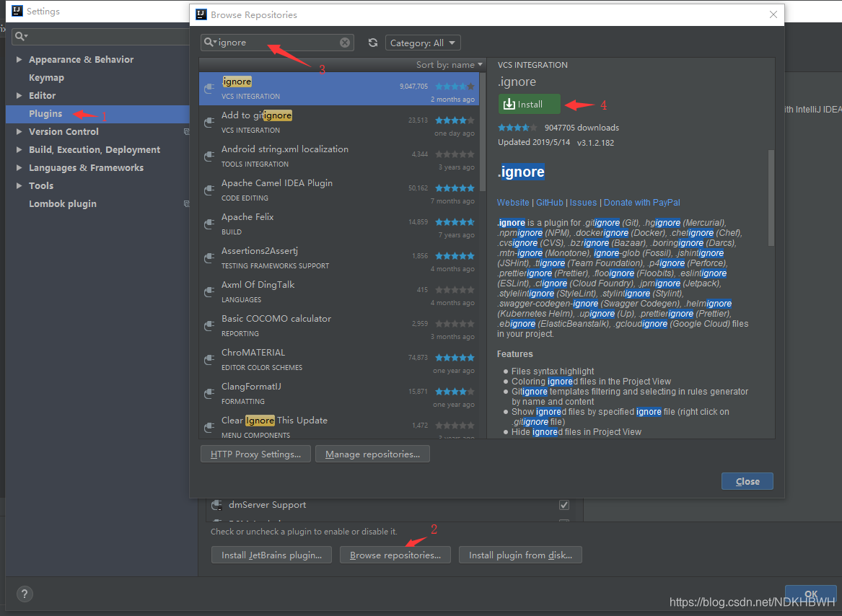
Task: Click the ignore search field in Browse Repositories
Action: pyautogui.click(x=277, y=43)
